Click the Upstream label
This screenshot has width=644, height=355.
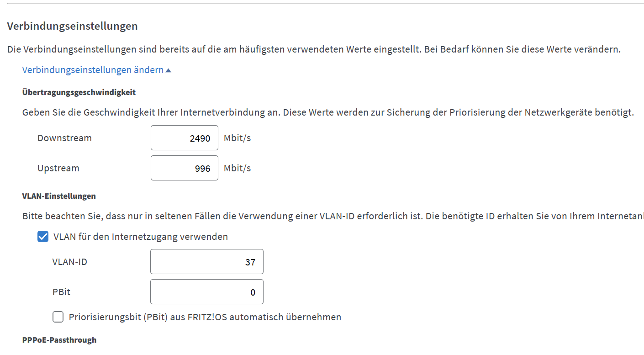point(58,168)
